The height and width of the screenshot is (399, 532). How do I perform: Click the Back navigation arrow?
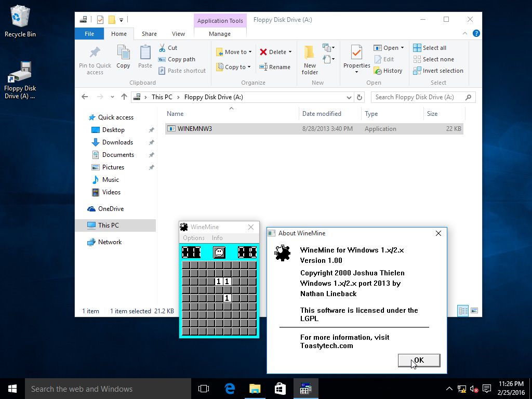(x=85, y=97)
